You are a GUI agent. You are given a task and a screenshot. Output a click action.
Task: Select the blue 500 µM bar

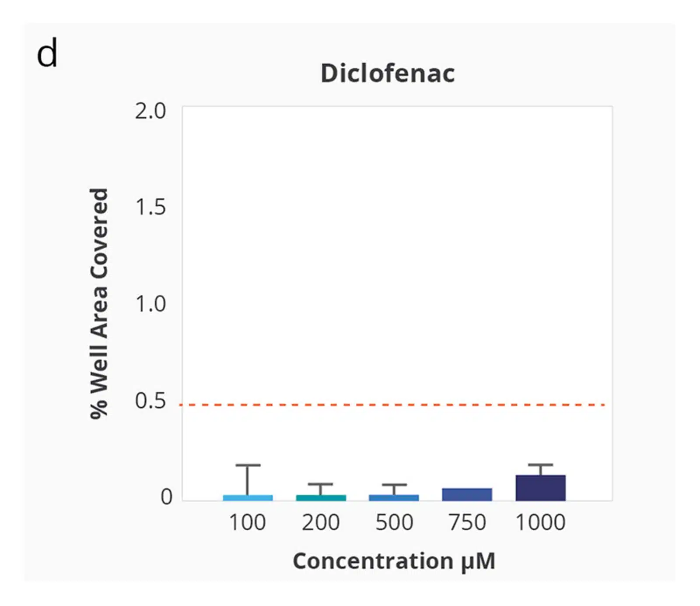click(x=394, y=498)
